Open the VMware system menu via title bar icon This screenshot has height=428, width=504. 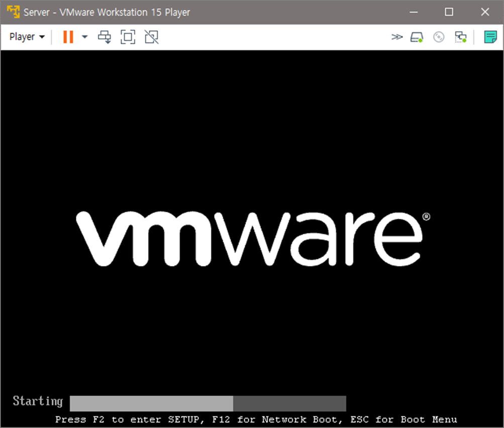coord(13,11)
